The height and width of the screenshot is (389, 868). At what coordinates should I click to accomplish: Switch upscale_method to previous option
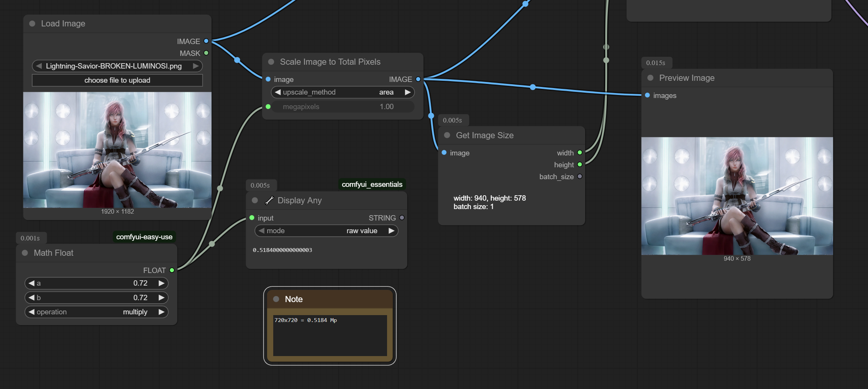[278, 92]
